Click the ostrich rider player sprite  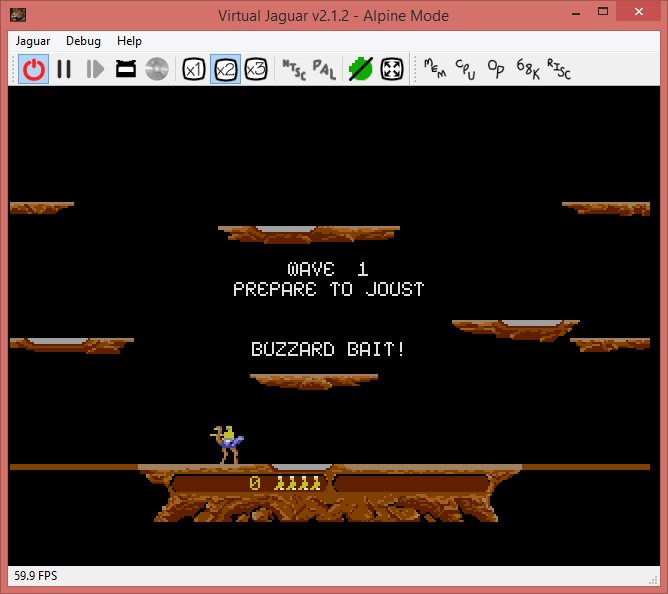(x=227, y=445)
